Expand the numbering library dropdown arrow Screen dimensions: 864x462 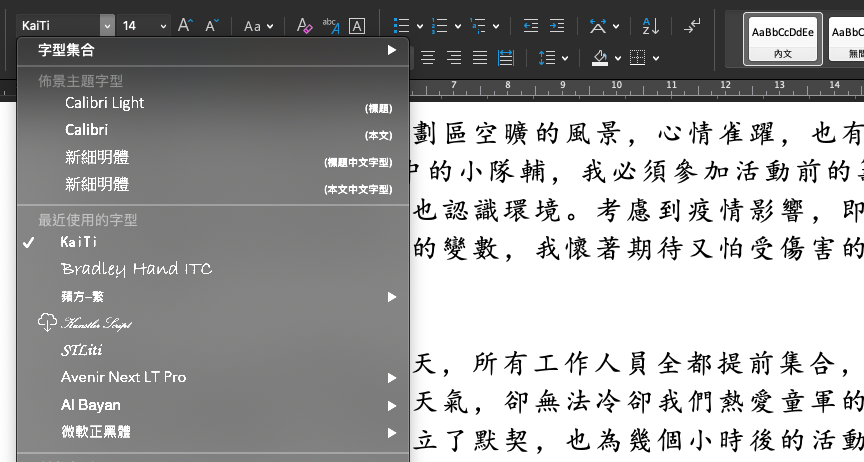coord(458,26)
